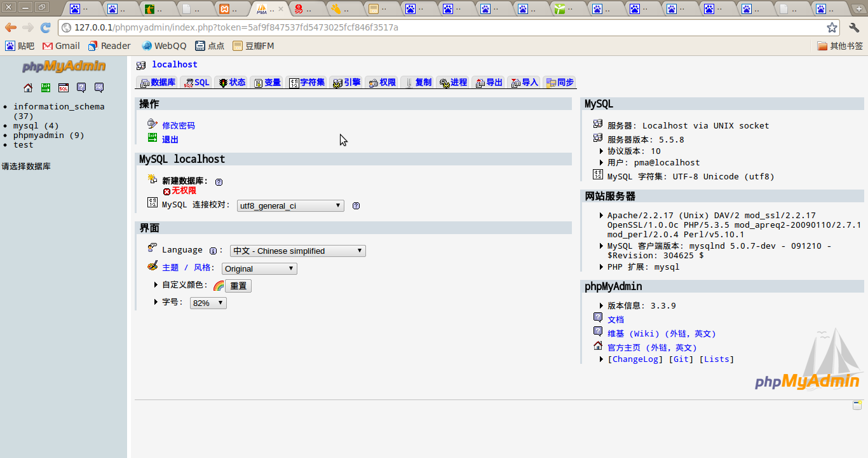Close the active phpMyAdmin browser tab
The width and height of the screenshot is (868, 458).
pyautogui.click(x=281, y=9)
